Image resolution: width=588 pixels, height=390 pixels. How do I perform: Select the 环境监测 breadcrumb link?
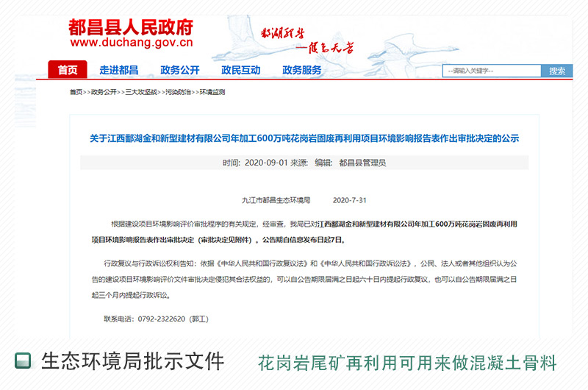point(212,92)
